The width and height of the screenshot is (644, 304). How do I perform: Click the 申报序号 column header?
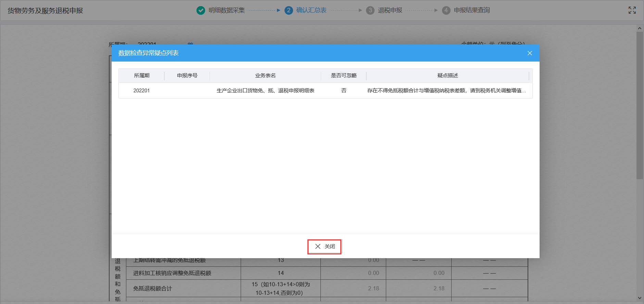[x=187, y=76]
